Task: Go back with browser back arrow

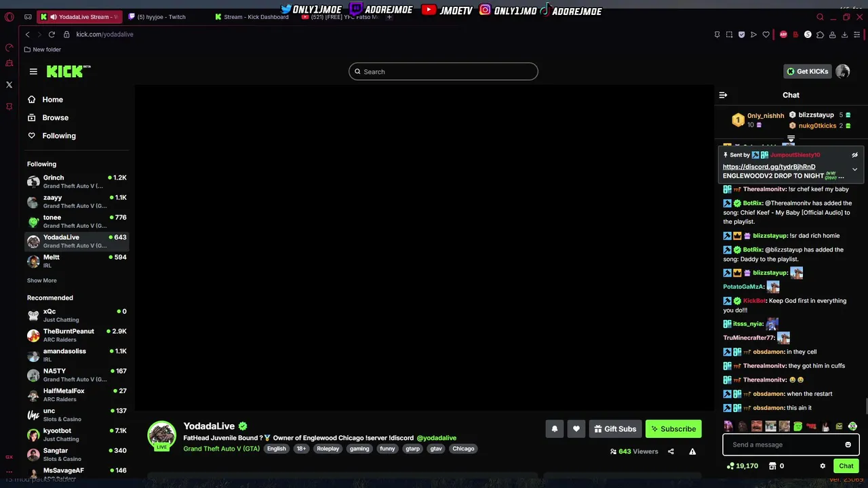Action: [x=28, y=35]
